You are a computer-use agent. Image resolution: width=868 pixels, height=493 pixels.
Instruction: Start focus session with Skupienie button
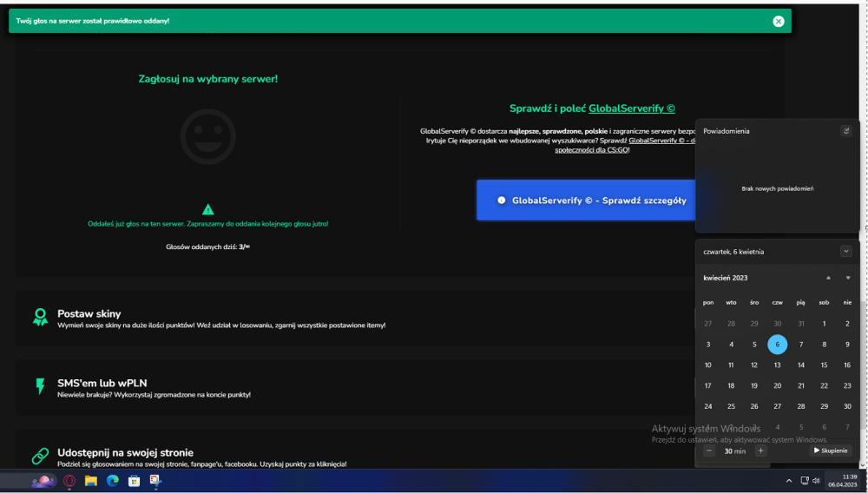click(x=831, y=451)
